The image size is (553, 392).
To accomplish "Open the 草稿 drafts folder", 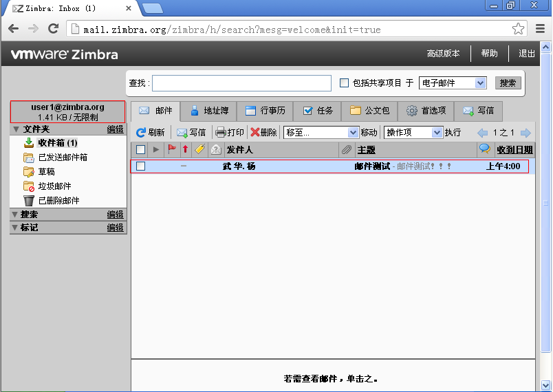I will point(46,172).
